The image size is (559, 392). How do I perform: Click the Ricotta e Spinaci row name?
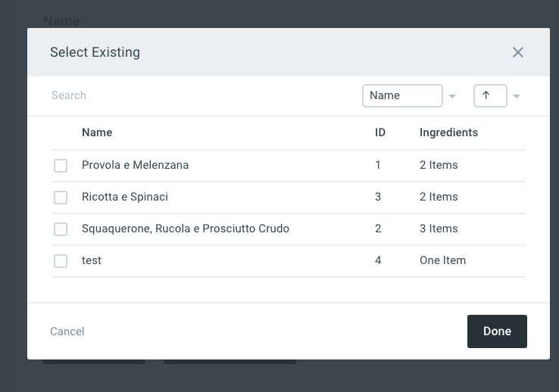click(125, 197)
